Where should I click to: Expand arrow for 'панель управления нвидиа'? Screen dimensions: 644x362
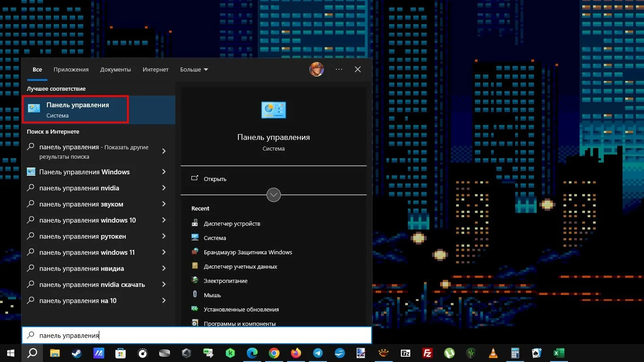pos(164,269)
